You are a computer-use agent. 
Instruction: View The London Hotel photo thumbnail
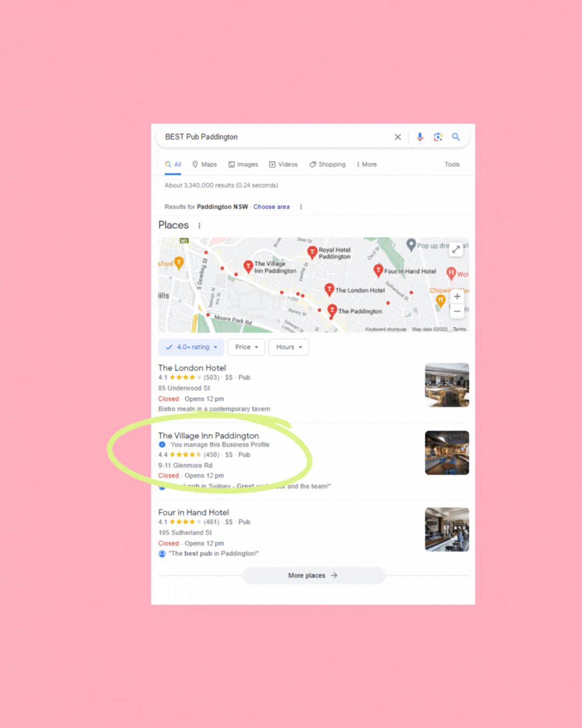447,385
